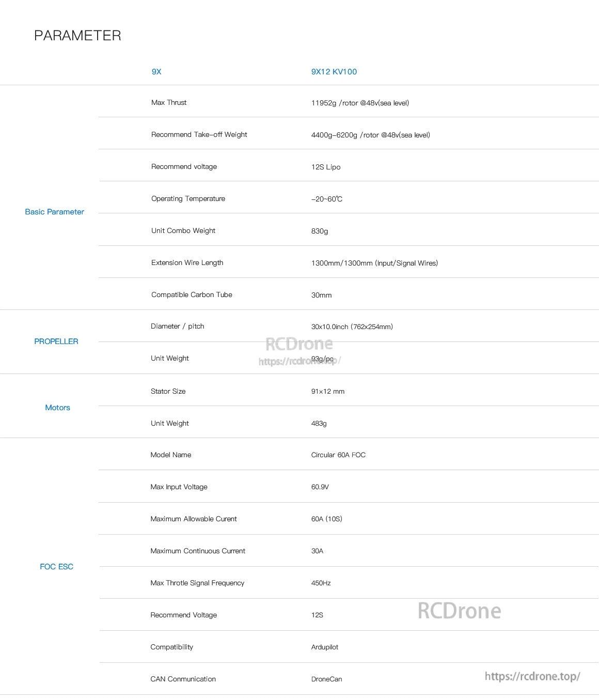Click the PARAMETER heading

[77, 36]
